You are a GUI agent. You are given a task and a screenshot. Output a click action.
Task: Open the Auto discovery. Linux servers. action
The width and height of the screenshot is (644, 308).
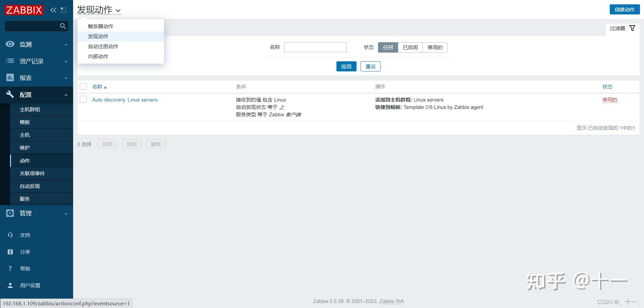pos(125,100)
